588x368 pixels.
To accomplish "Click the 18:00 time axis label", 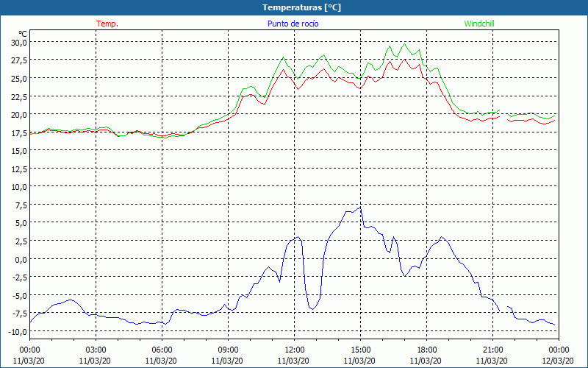I will [427, 350].
